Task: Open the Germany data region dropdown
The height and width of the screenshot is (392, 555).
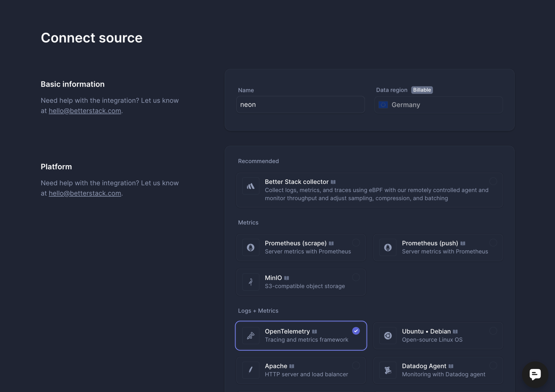Action: (438, 105)
